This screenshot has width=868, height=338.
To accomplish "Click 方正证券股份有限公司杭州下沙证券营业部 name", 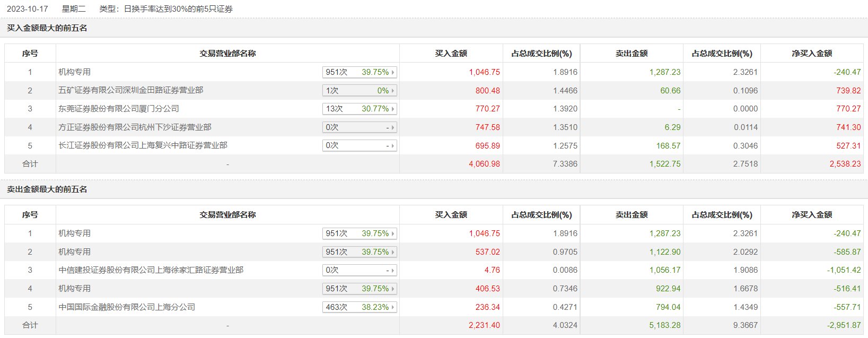I will tap(135, 127).
